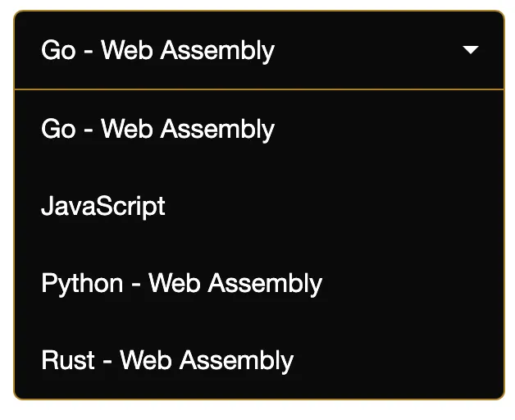Image resolution: width=515 pixels, height=420 pixels.
Task: Set language to Python - Web Assembly
Action: tap(181, 284)
